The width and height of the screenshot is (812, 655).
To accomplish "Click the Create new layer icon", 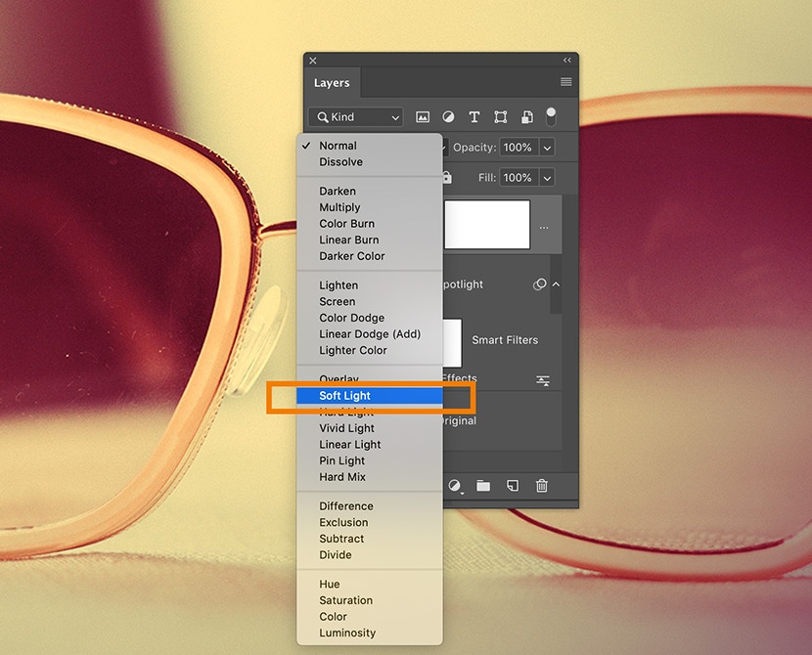I will click(512, 486).
